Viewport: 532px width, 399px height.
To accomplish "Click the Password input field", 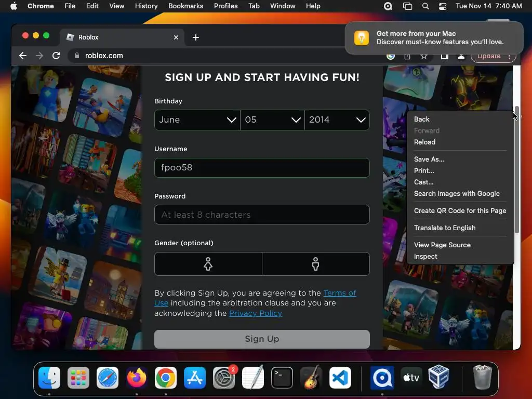I will click(262, 215).
